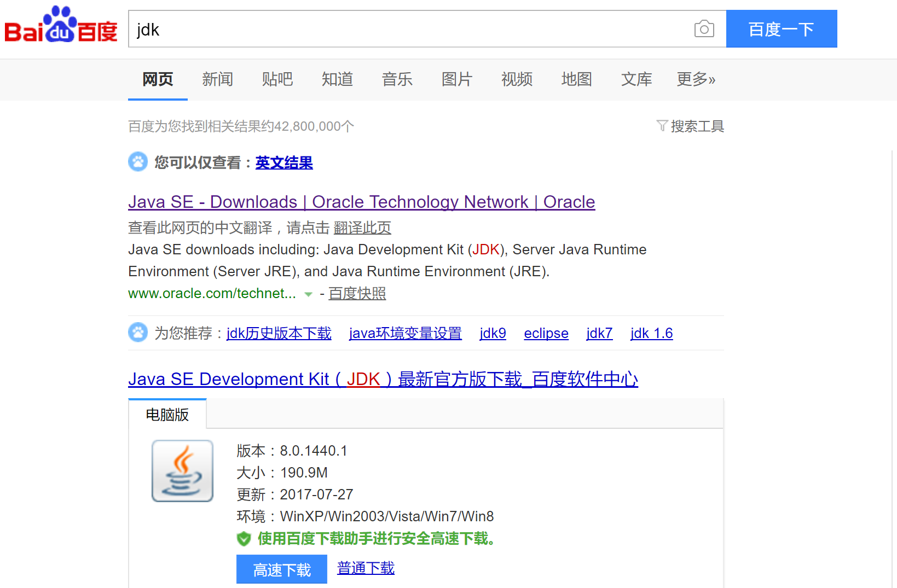Click recommended jdk7 link
Image resolution: width=897 pixels, height=588 pixels.
point(599,333)
